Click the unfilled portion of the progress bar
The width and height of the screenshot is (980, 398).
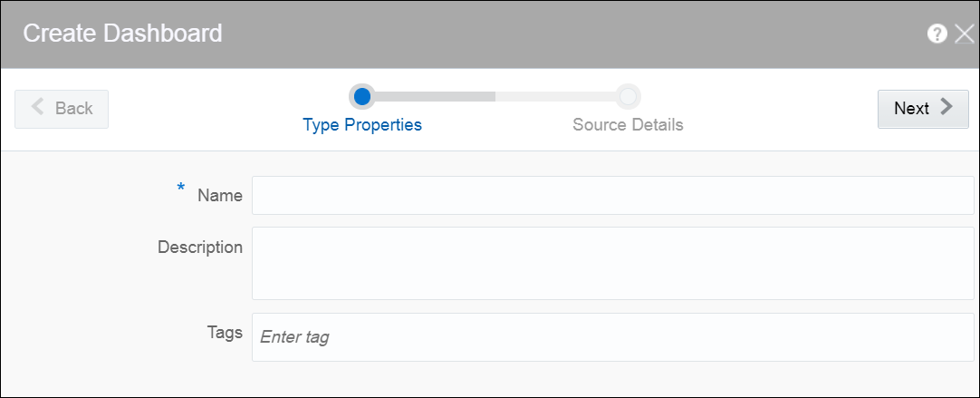(554, 95)
